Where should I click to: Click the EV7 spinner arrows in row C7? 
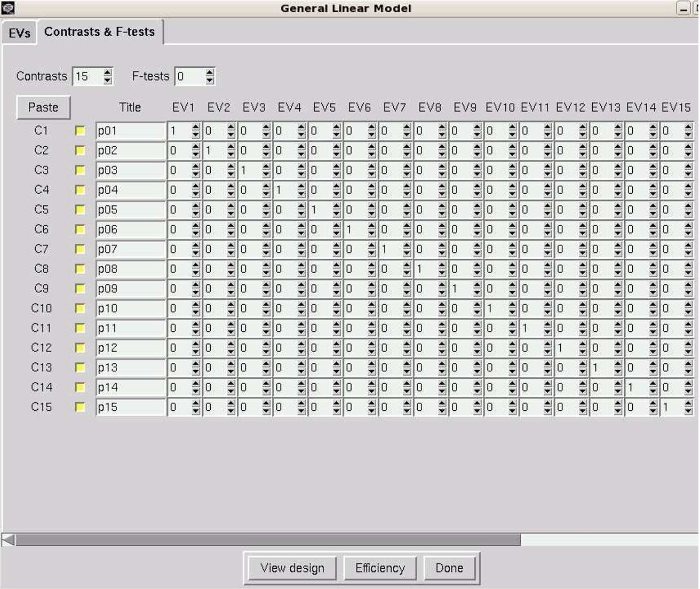tap(407, 249)
